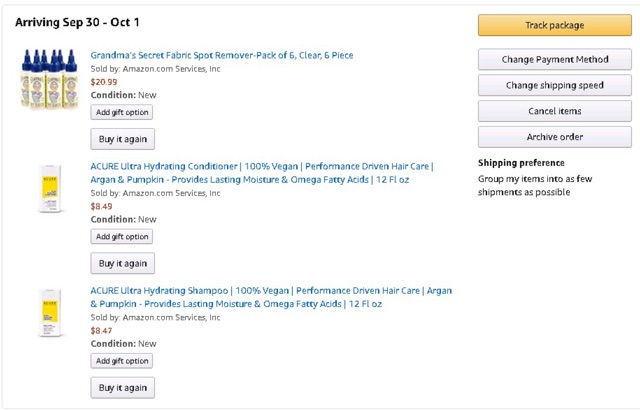Add gift option for the Spot Remover
Image resolution: width=640 pixels, height=410 pixels.
[122, 112]
